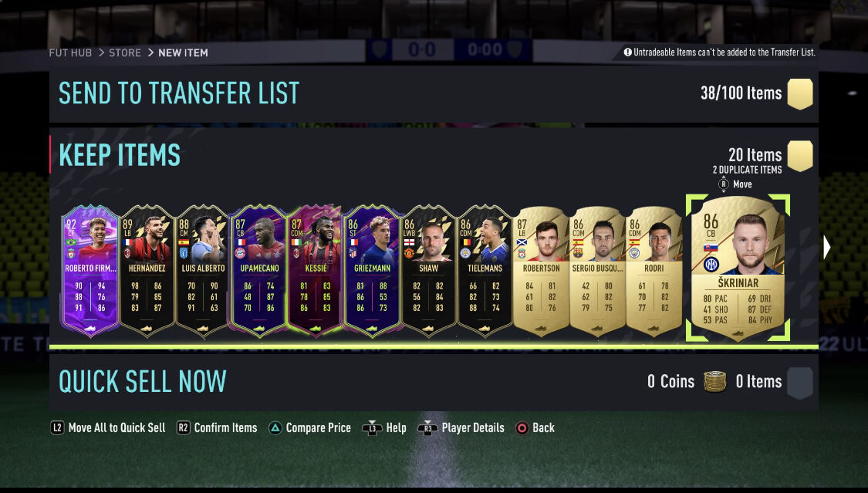868x493 pixels.
Task: Select the Hernández 89 LB card
Action: 147,271
